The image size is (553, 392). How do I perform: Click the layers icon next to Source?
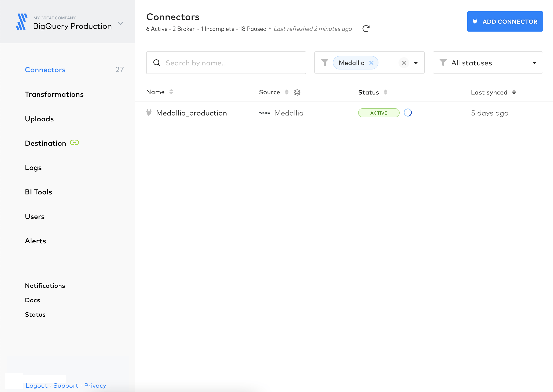click(297, 92)
